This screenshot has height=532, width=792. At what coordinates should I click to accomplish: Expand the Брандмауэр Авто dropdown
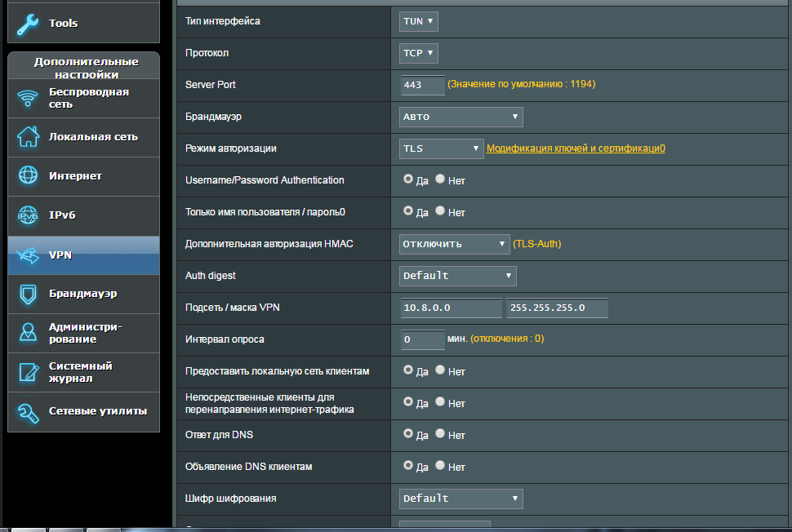[x=461, y=117]
